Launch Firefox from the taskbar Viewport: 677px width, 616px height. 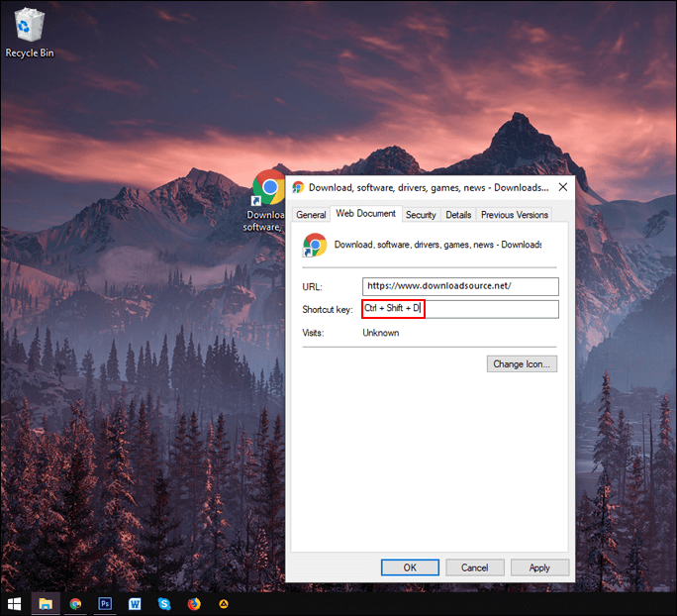click(x=194, y=603)
